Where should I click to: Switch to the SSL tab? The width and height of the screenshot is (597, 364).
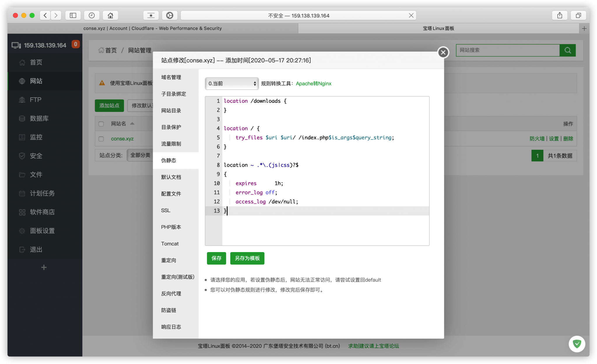coord(166,210)
